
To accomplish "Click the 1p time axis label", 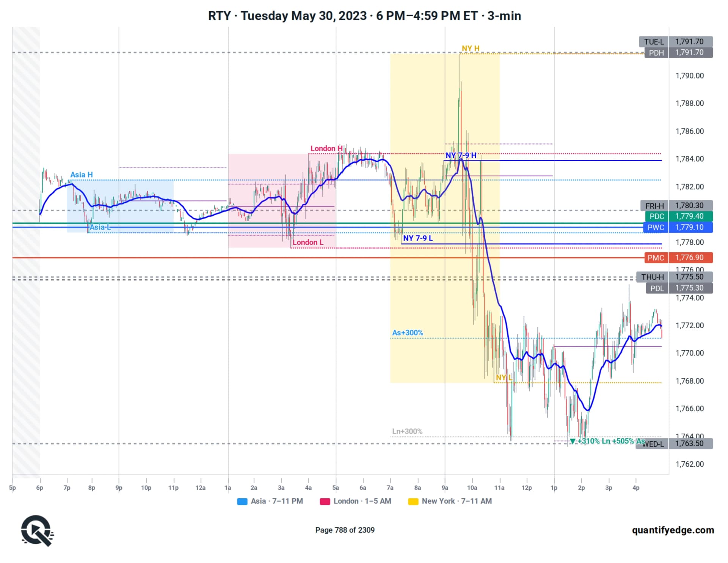I will coord(554,488).
